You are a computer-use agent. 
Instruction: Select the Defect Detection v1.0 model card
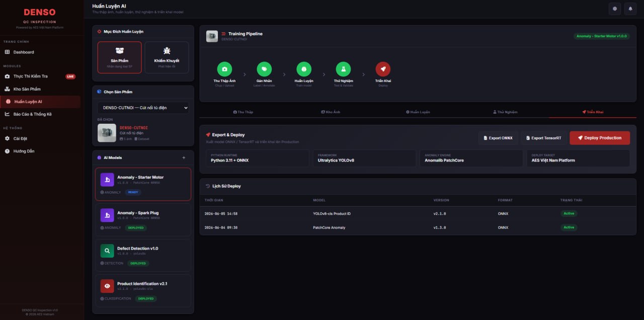[143, 255]
